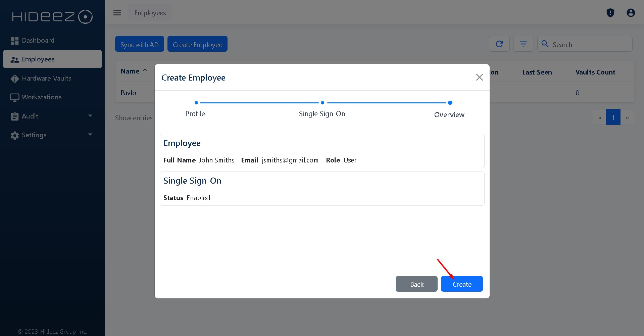This screenshot has width=644, height=336.
Task: Open the security shield alert icon
Action: 610,13
